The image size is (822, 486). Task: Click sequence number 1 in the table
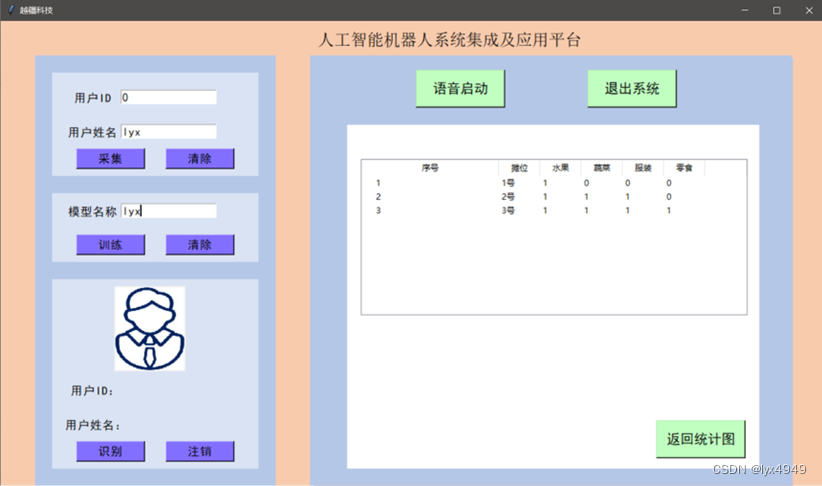pos(378,183)
